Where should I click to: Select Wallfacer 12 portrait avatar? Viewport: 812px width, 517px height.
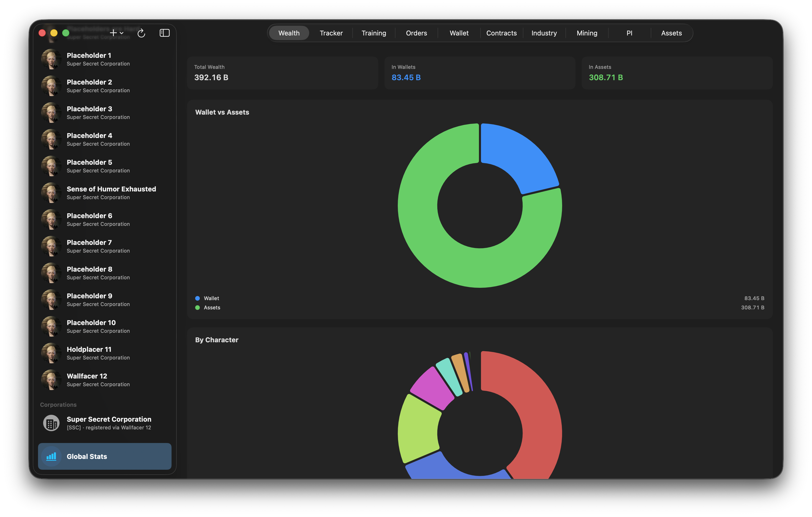[51, 380]
